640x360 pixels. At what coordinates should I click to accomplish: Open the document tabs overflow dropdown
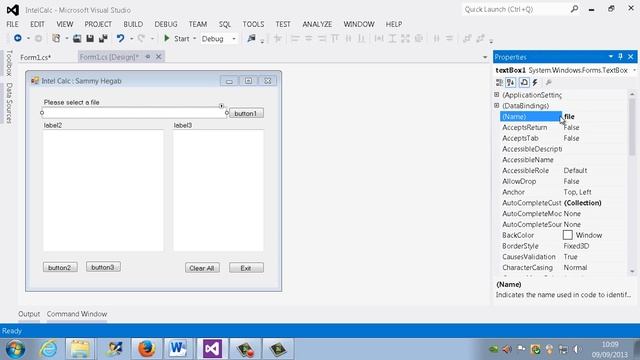click(x=485, y=57)
